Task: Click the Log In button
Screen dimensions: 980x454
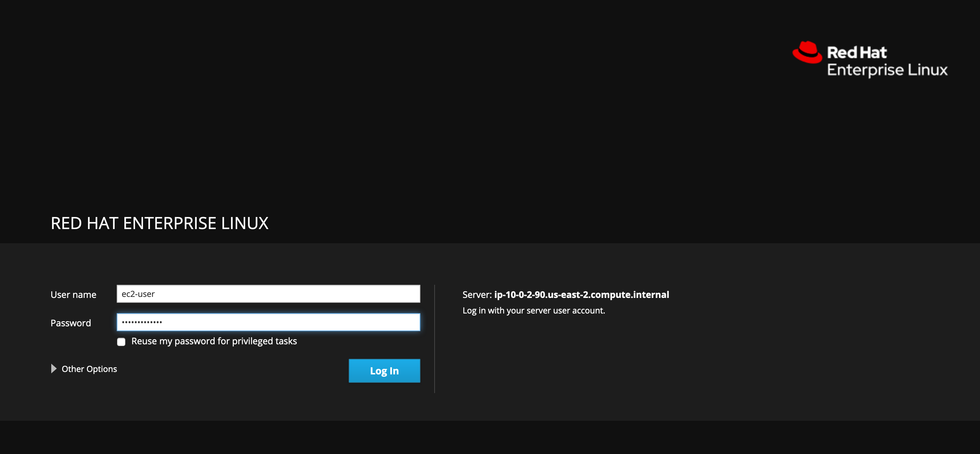Action: (384, 371)
